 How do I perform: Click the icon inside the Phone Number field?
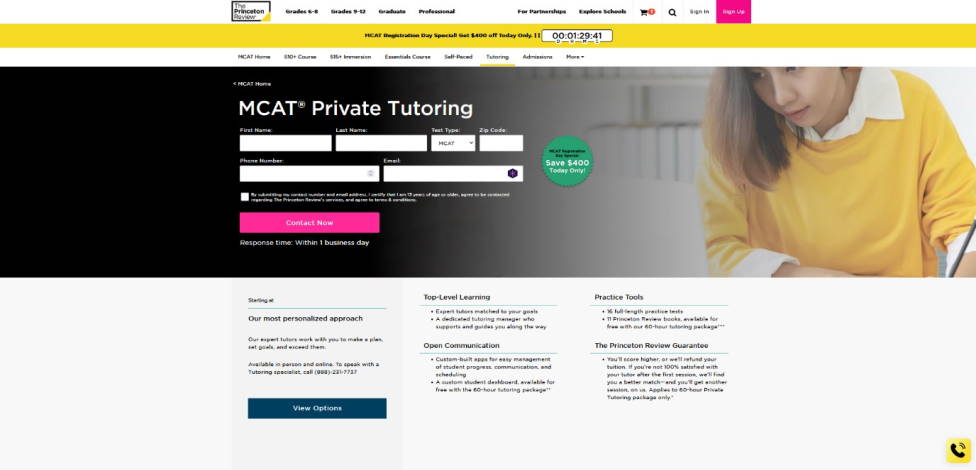click(370, 174)
